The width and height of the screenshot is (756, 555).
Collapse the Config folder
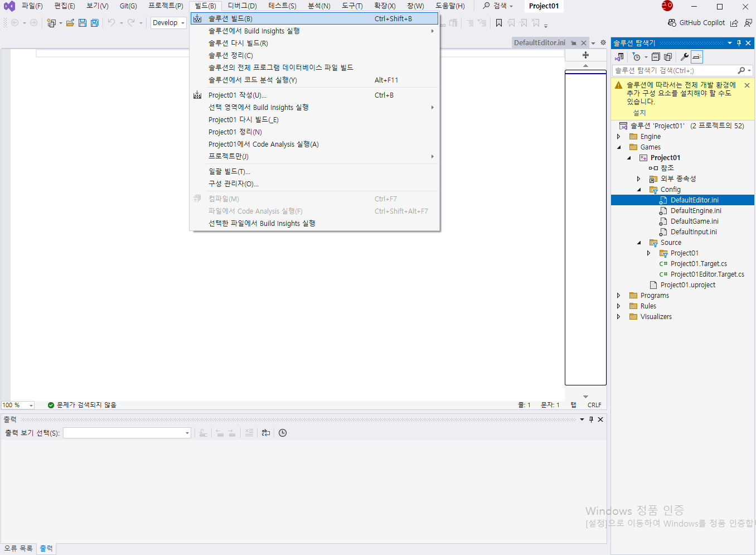coord(639,190)
